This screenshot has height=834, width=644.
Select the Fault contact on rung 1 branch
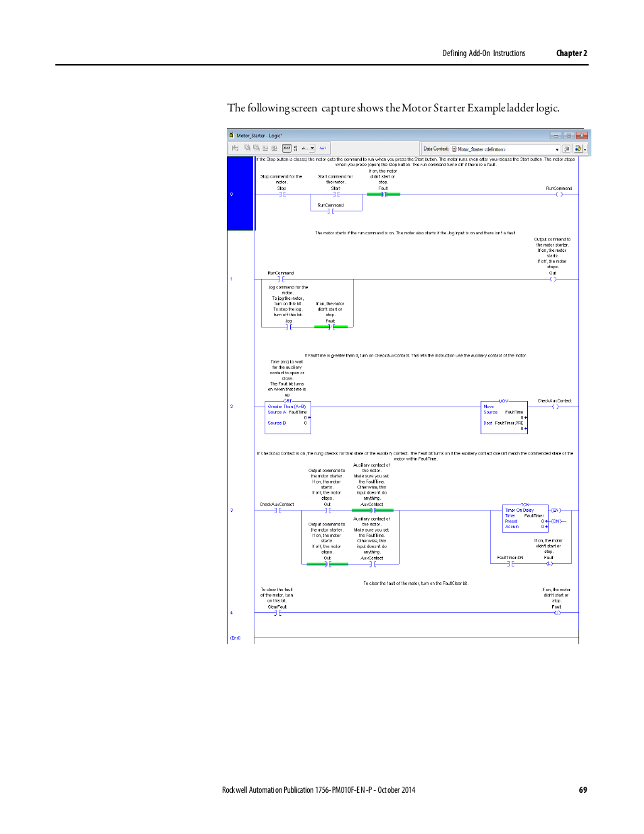pyautogui.click(x=331, y=326)
